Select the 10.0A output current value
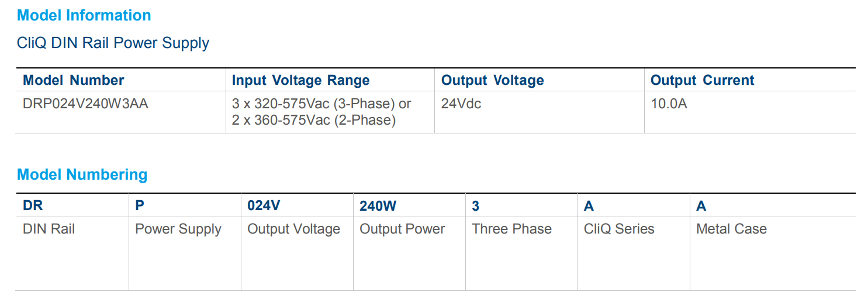Image resolution: width=868 pixels, height=295 pixels. click(669, 104)
